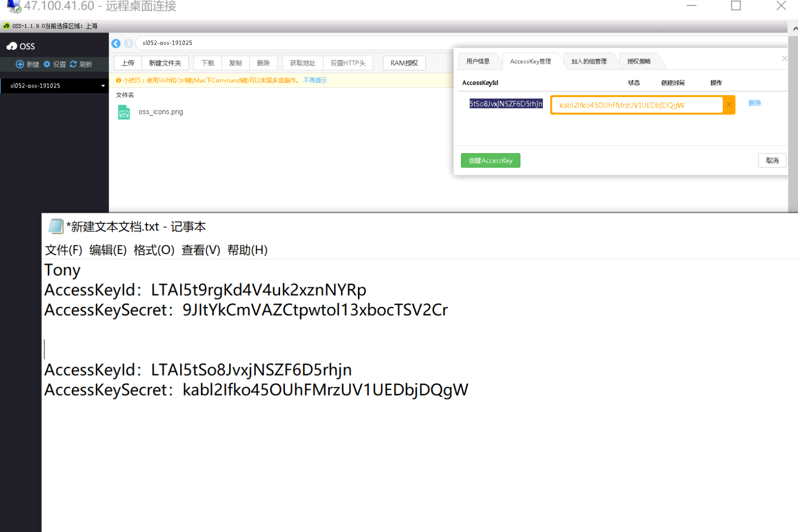798x532 pixels.
Task: Click the Refresh (刷新) icon
Action: (73, 64)
